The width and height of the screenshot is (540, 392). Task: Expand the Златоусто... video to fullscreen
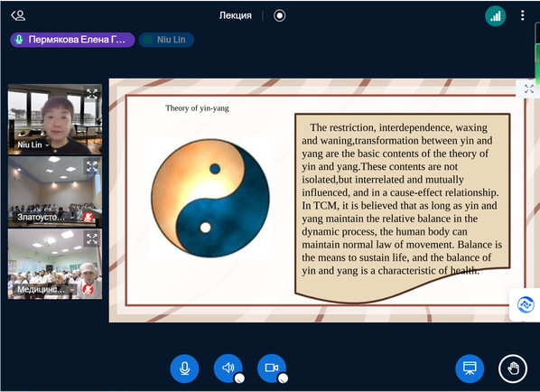[x=92, y=166]
